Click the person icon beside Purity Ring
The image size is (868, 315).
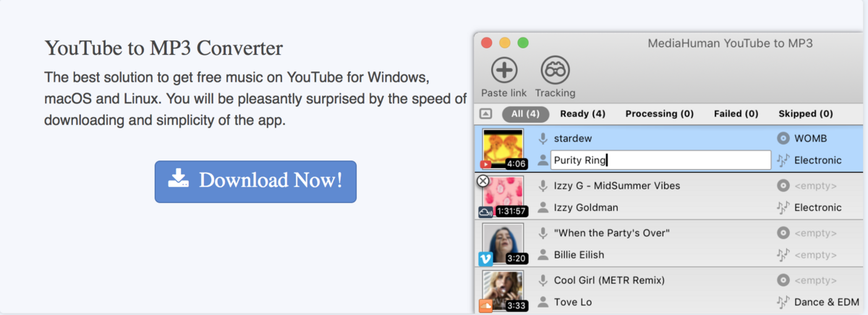click(544, 160)
